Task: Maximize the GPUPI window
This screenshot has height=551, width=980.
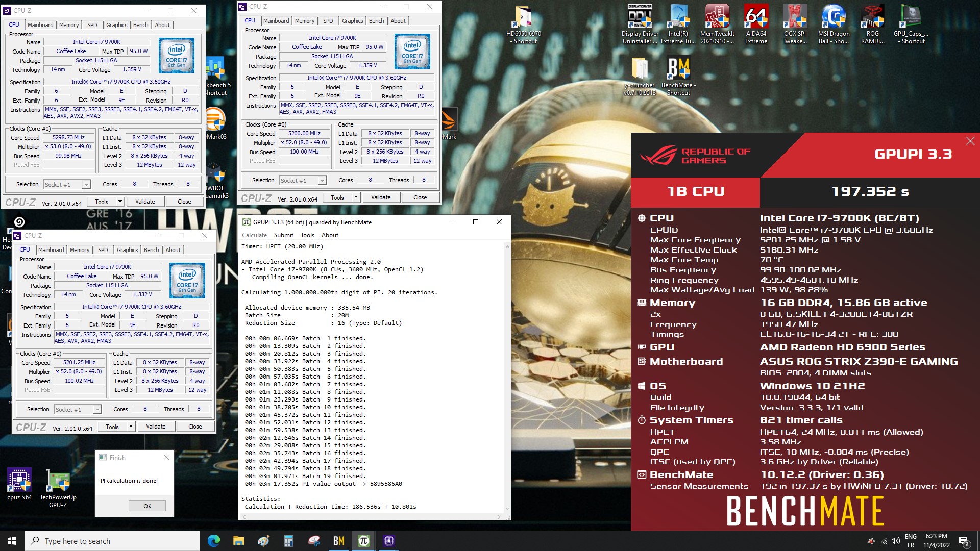Action: coord(476,222)
